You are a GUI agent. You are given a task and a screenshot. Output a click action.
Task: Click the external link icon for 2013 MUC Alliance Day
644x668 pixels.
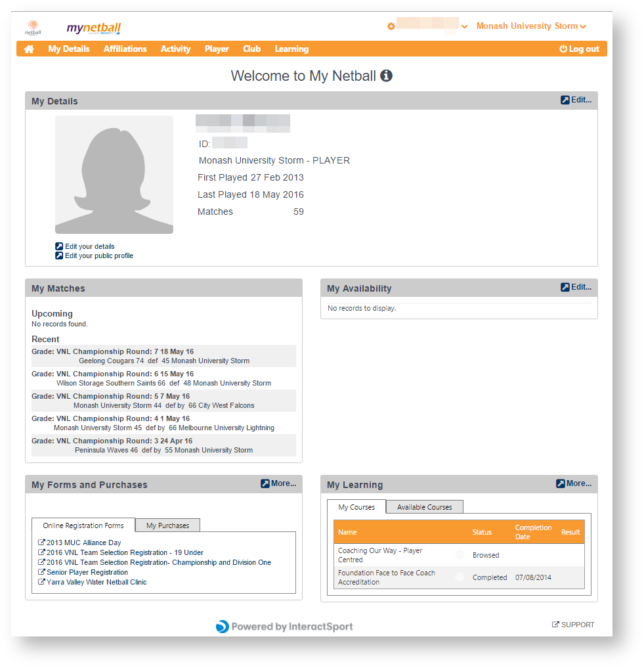coord(41,543)
